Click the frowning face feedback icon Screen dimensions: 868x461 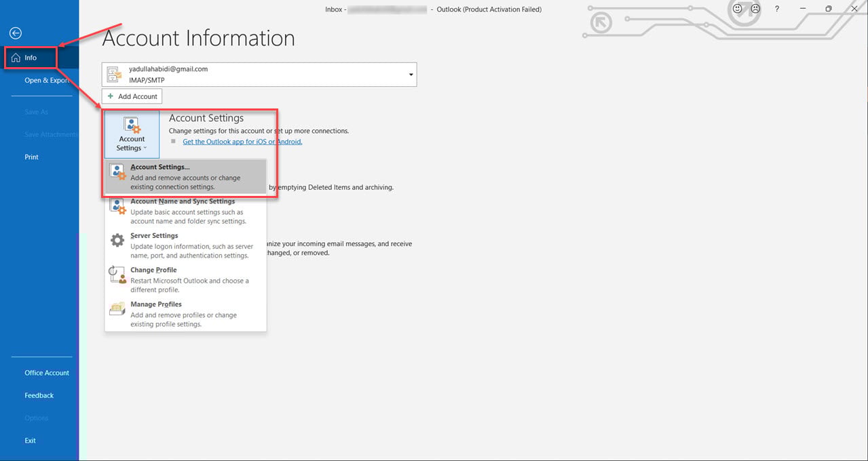(755, 9)
